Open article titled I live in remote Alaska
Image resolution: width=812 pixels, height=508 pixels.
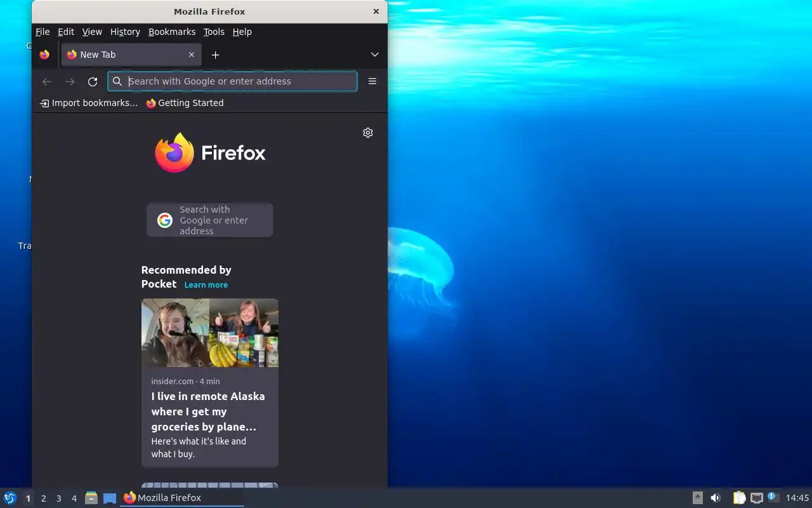pos(208,411)
